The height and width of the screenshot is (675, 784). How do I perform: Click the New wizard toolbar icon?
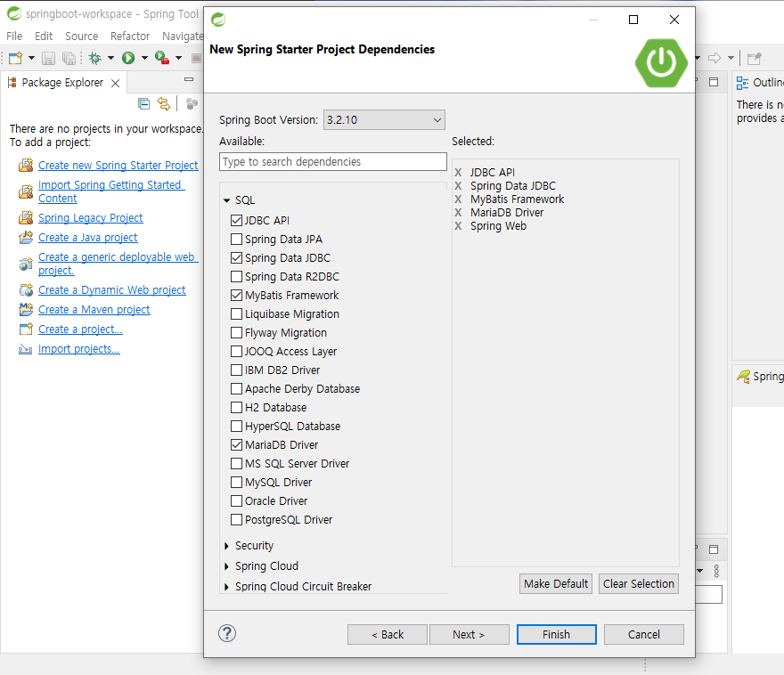coord(15,59)
